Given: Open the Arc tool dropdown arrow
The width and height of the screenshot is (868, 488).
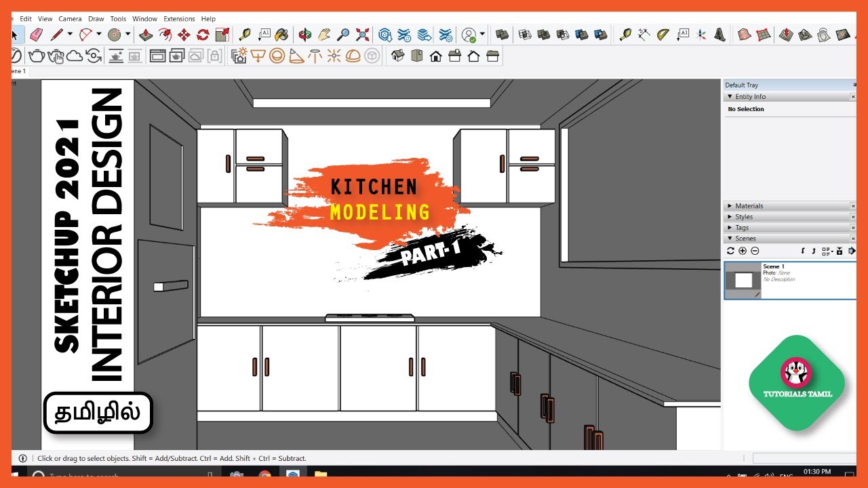Looking at the screenshot, I should (98, 35).
